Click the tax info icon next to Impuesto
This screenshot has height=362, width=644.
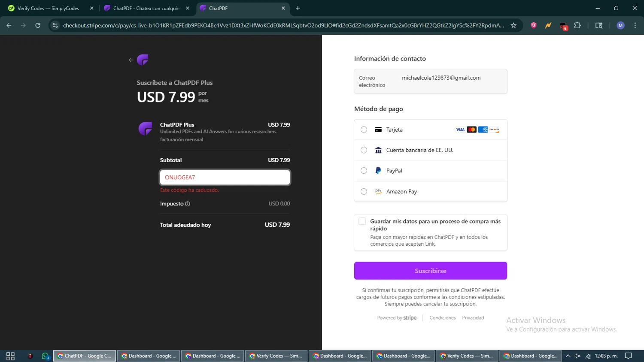[x=188, y=204]
